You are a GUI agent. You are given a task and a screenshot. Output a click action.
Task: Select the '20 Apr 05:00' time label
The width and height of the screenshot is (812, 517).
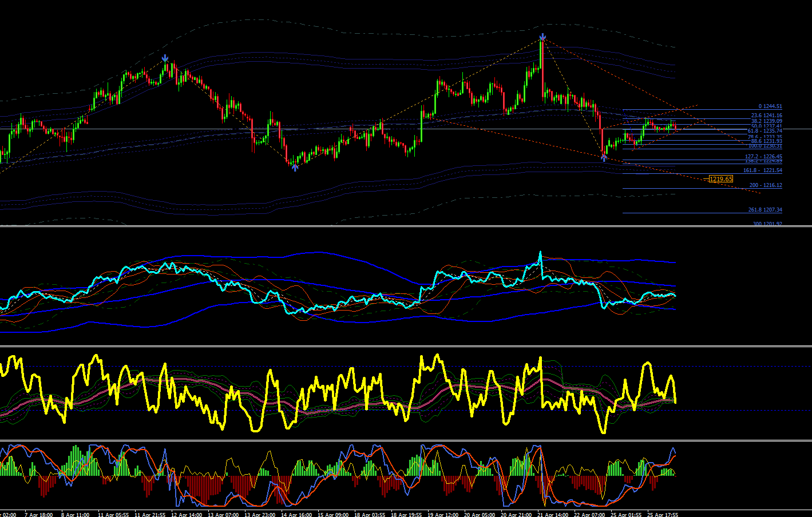(x=480, y=515)
